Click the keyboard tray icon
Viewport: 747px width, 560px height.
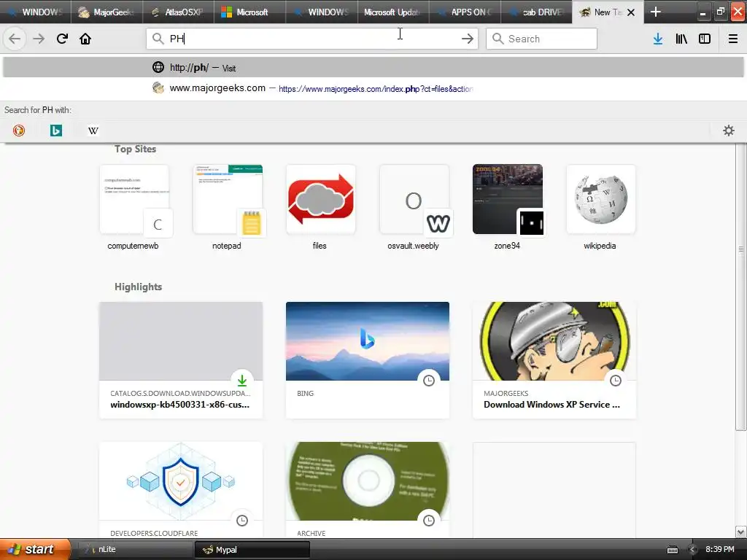pyautogui.click(x=672, y=550)
